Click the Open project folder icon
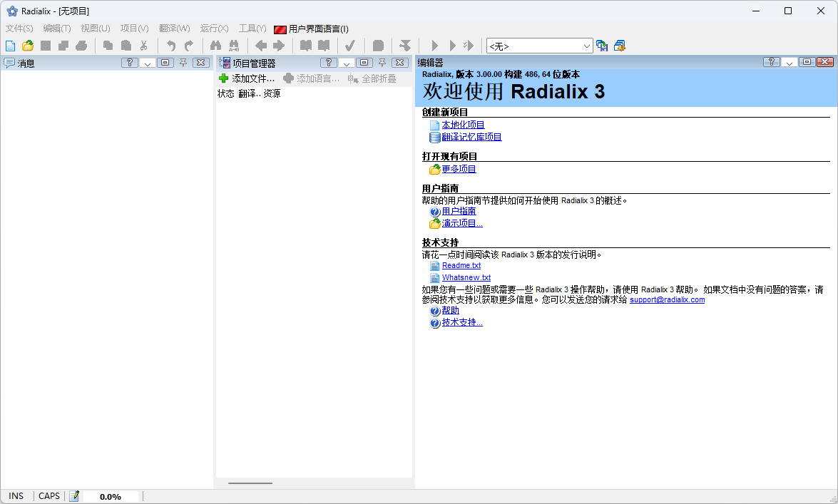This screenshot has height=504, width=838. (x=28, y=46)
